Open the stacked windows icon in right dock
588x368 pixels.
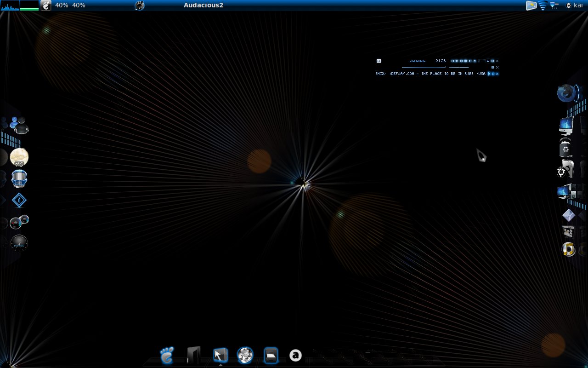pyautogui.click(x=568, y=231)
